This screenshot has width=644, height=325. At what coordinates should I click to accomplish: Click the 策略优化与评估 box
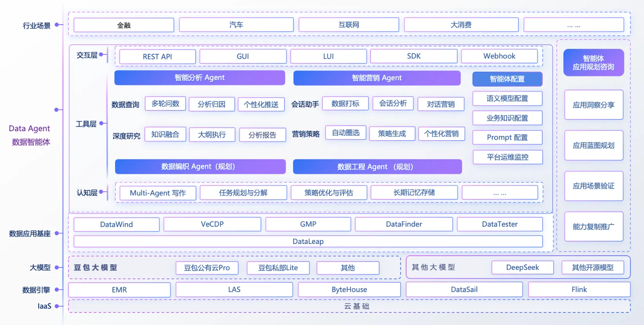click(329, 193)
